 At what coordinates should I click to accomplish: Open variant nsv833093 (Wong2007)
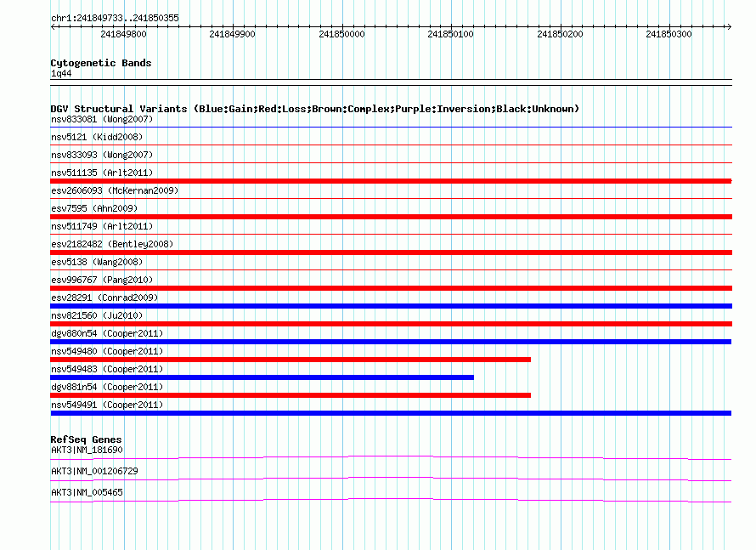(x=102, y=155)
